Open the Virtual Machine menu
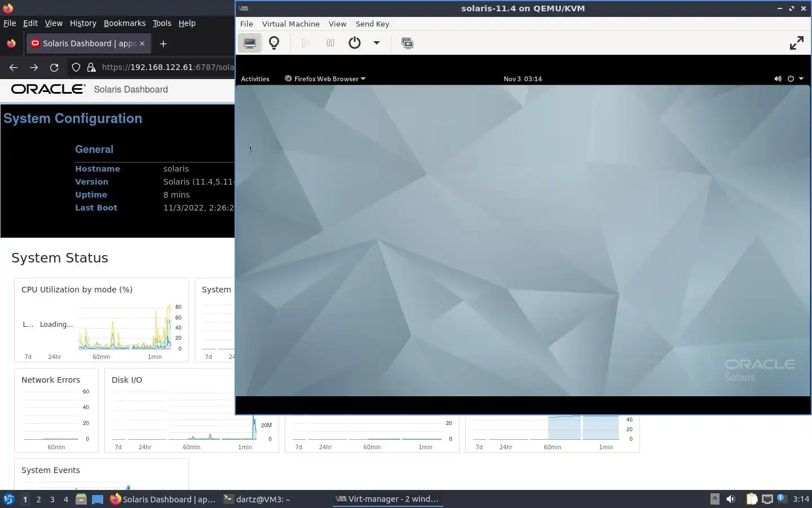This screenshot has width=812, height=508. click(290, 24)
